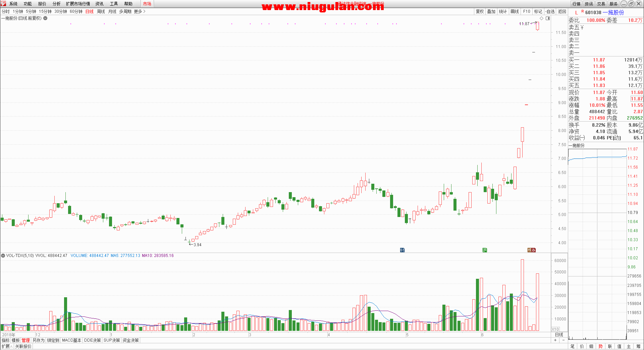Image resolution: width=644 pixels, height=350 pixels.
Task: Click the 管理 red tab
Action: [26, 340]
